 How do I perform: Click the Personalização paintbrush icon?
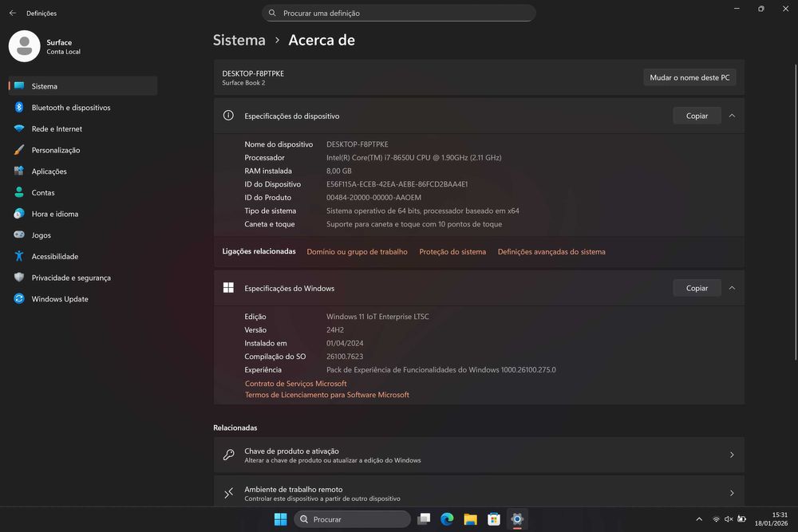(x=19, y=150)
